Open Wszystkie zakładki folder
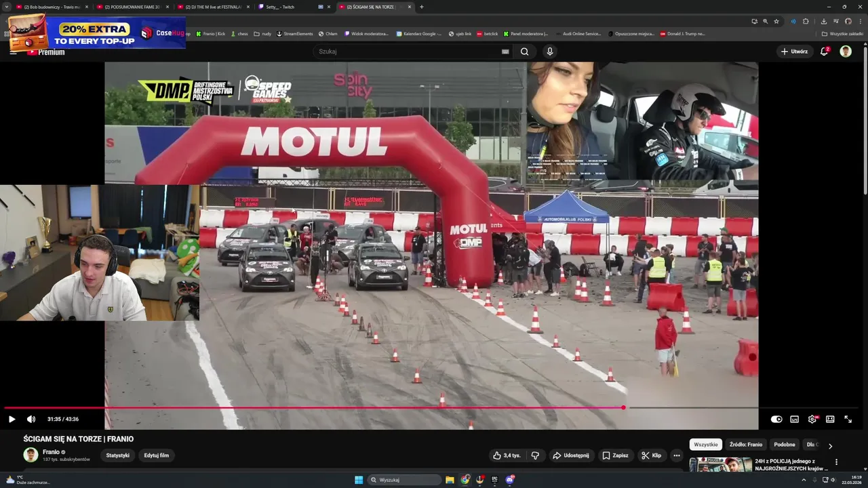The image size is (868, 488). click(x=843, y=33)
